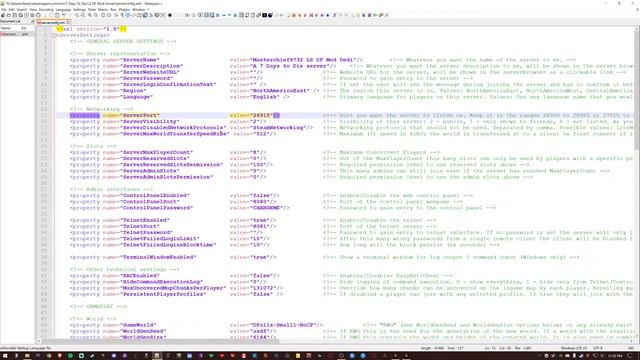This screenshot has height=360, width=640.
Task: Toggle synchronized vertical scrolling
Action: (103, 15)
